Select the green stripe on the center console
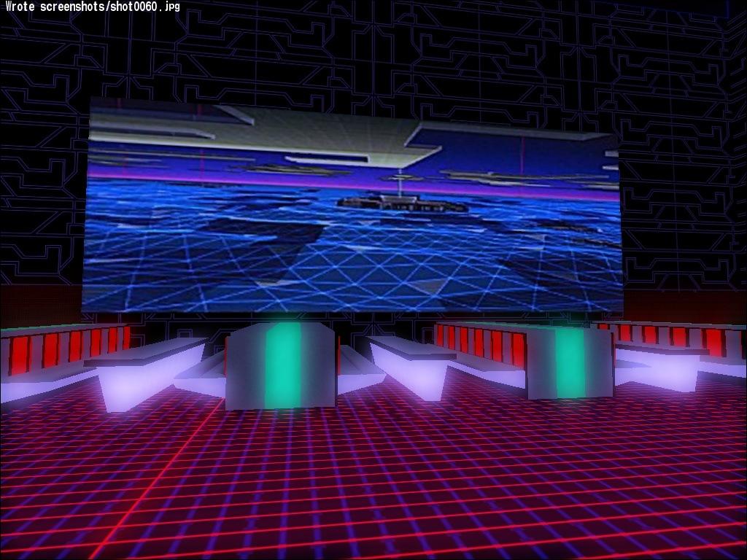Image resolution: width=747 pixels, height=560 pixels. [x=282, y=366]
